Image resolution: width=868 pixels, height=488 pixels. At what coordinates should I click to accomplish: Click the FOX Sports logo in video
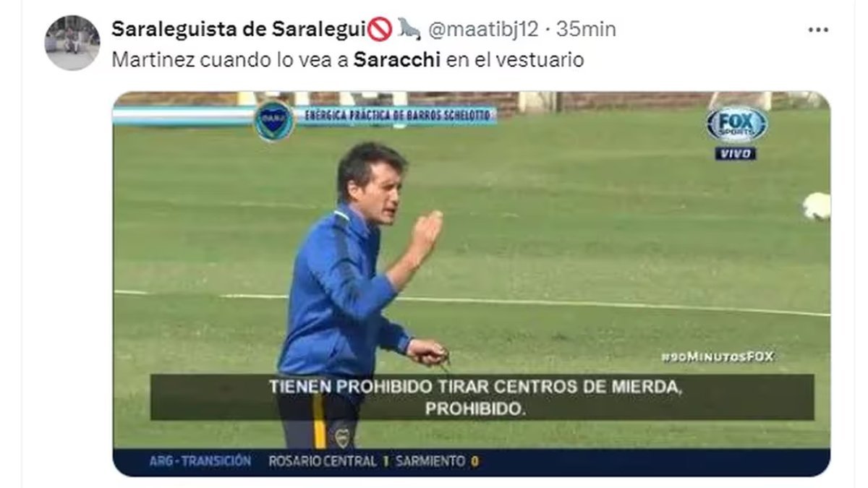(736, 124)
